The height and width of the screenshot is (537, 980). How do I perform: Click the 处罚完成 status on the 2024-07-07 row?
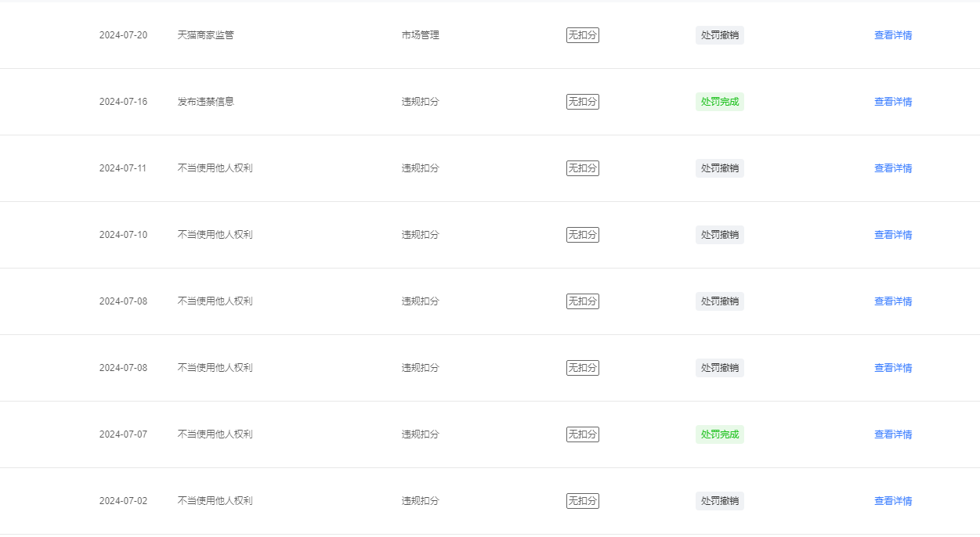tap(720, 434)
